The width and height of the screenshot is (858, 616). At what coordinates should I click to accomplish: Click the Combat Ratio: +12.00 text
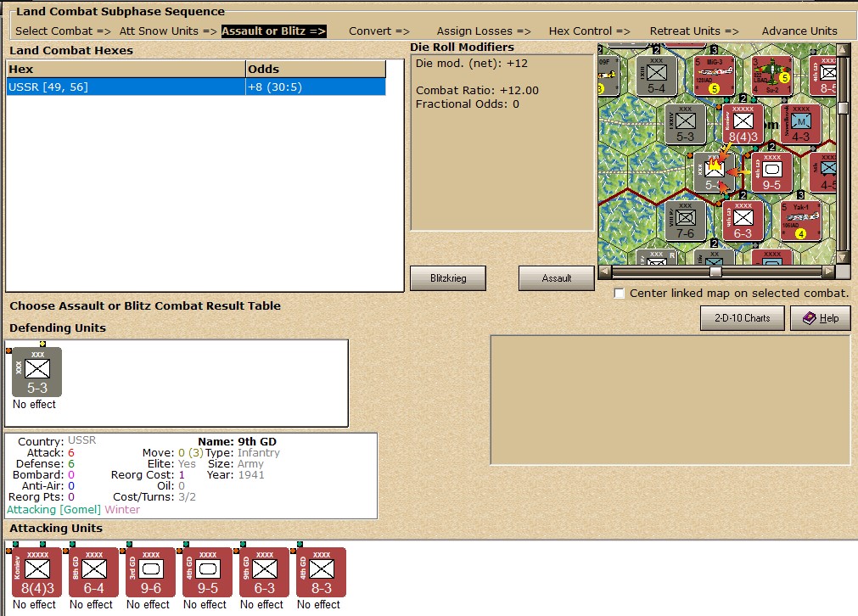pyautogui.click(x=477, y=90)
